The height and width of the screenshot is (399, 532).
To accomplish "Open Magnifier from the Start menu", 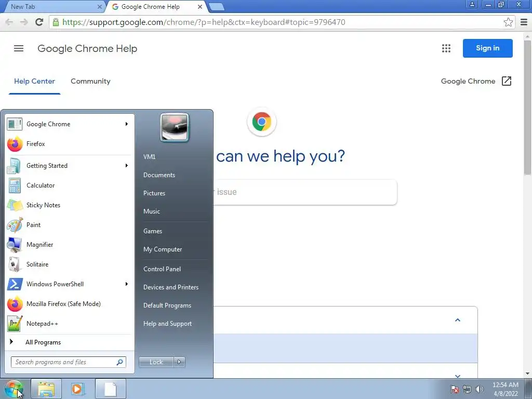I will pyautogui.click(x=69, y=245).
